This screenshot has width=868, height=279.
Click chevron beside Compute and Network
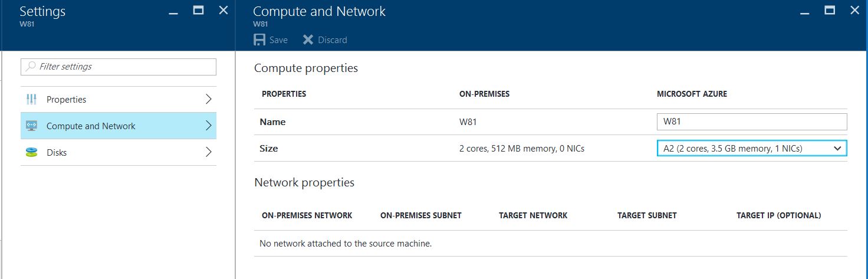[x=208, y=126]
